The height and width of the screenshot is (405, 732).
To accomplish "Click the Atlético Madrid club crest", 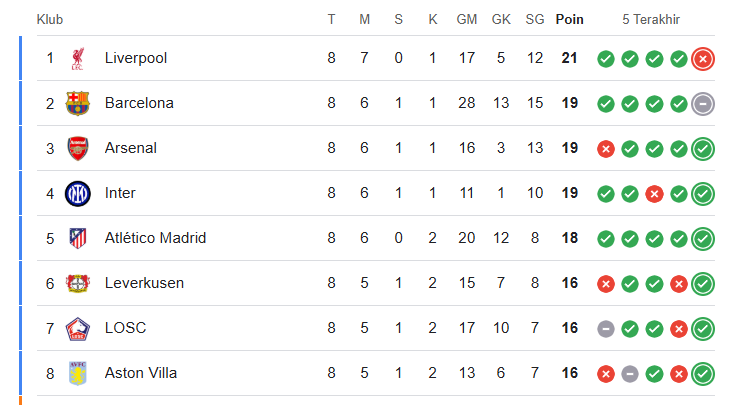I will coord(77,238).
